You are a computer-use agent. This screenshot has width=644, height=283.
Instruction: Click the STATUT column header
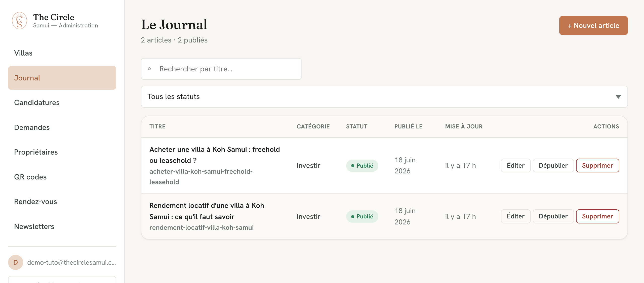coord(357,127)
